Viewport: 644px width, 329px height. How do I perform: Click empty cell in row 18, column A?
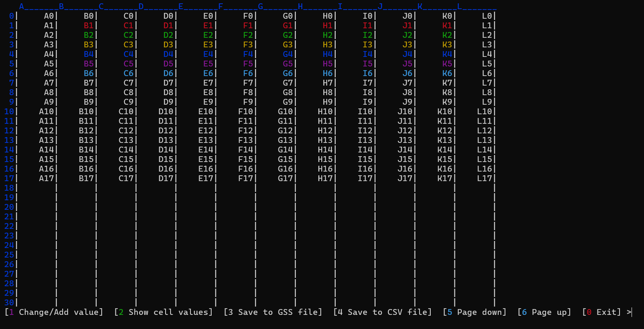[37, 188]
